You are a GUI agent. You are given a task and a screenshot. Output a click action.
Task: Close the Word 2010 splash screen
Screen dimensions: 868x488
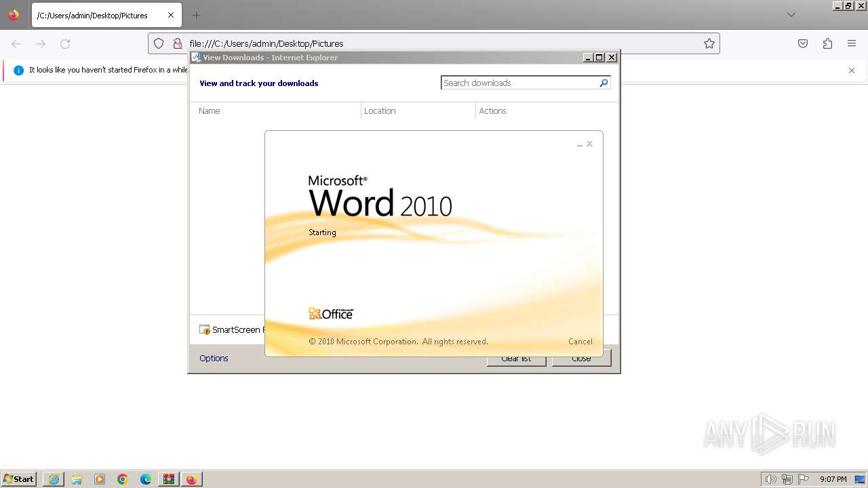[x=590, y=144]
